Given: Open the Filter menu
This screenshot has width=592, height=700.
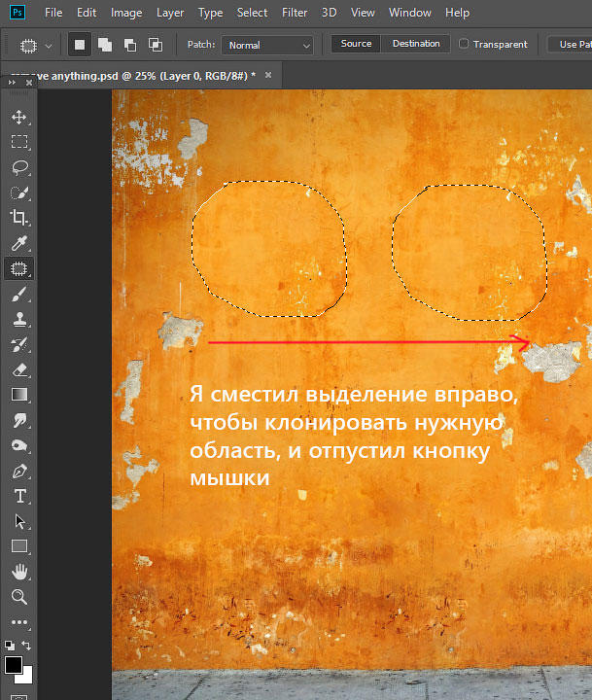Looking at the screenshot, I should pos(295,13).
